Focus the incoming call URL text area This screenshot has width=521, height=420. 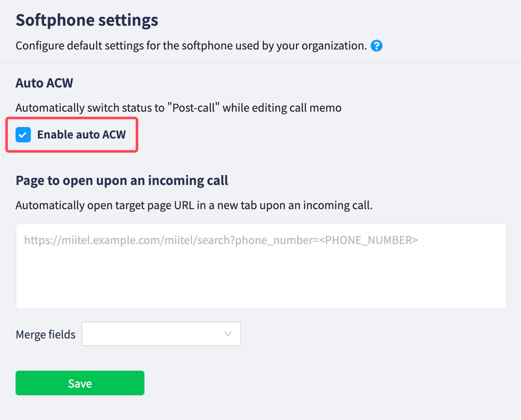[x=261, y=266]
